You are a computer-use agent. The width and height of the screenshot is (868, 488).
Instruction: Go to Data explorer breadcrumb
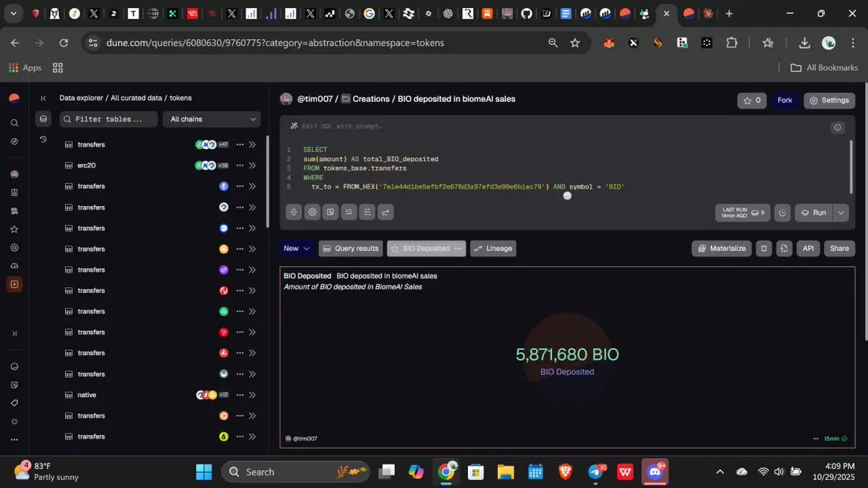point(82,98)
